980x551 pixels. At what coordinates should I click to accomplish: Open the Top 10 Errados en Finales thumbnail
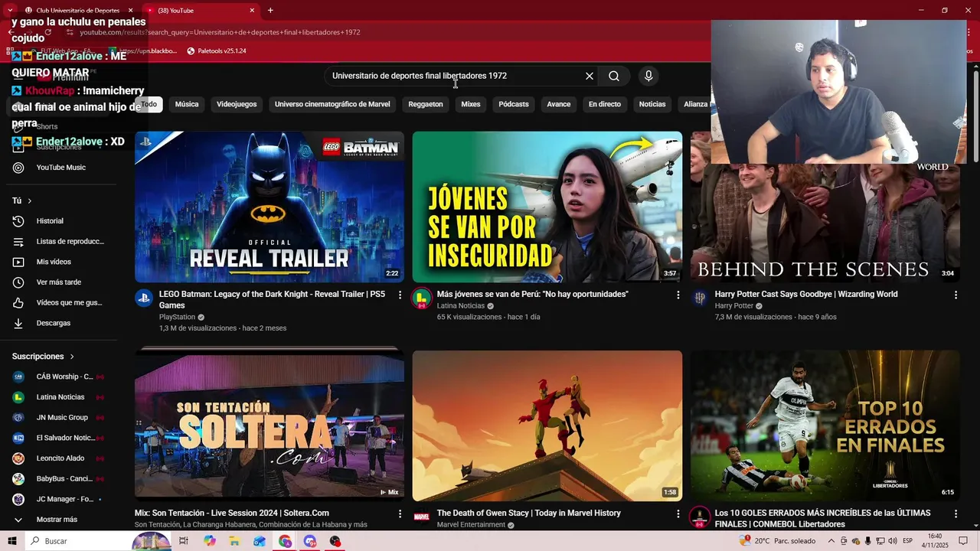(825, 425)
